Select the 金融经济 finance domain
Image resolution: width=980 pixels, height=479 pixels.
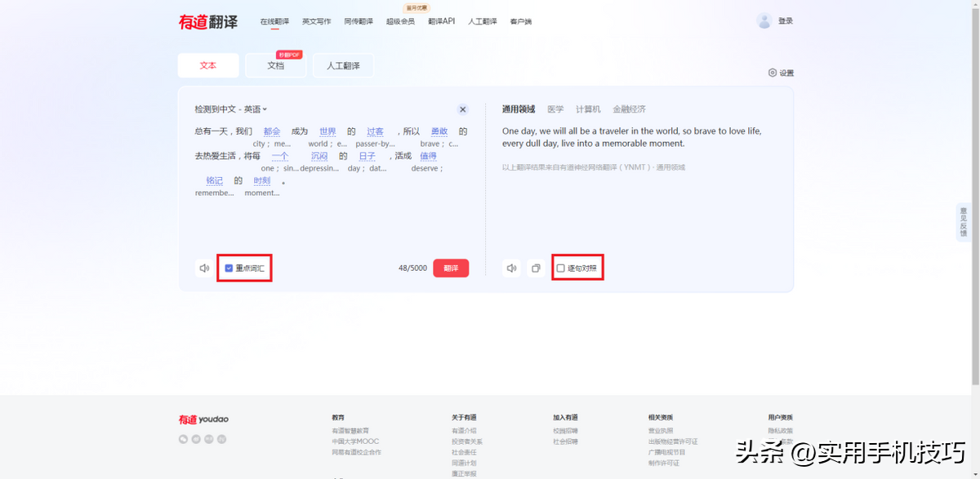point(629,109)
